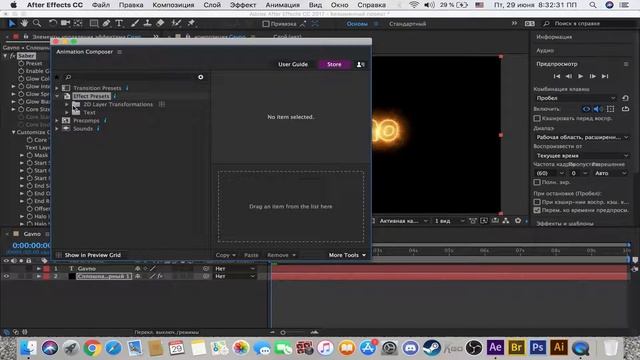Screen dimensions: 640x360
Task: Reset the preview shortcut settings icon
Action: coord(625,98)
